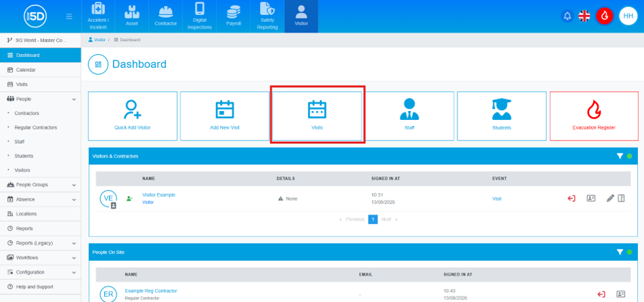The height and width of the screenshot is (302, 644).
Task: Click the Quick Add Visitor tile
Action: tap(132, 116)
